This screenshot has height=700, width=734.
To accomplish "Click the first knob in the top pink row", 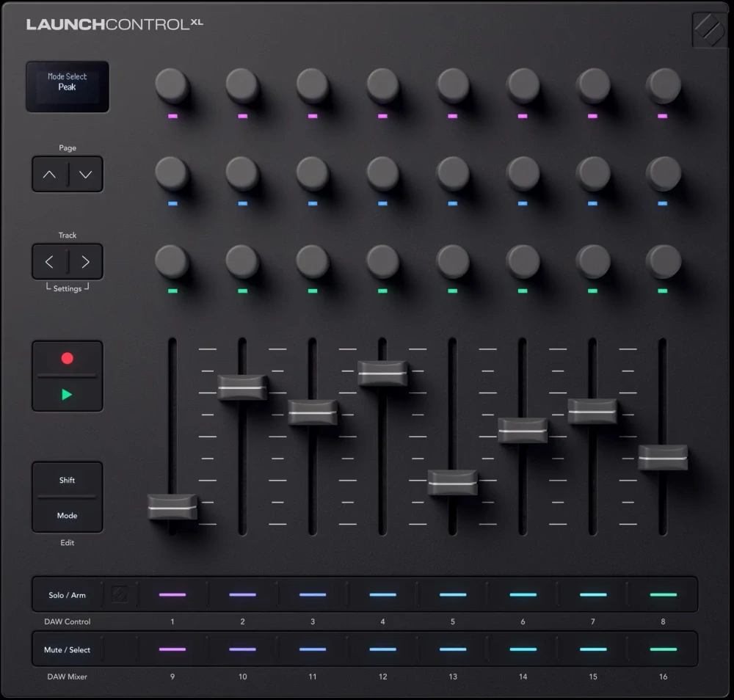I will pos(172,86).
